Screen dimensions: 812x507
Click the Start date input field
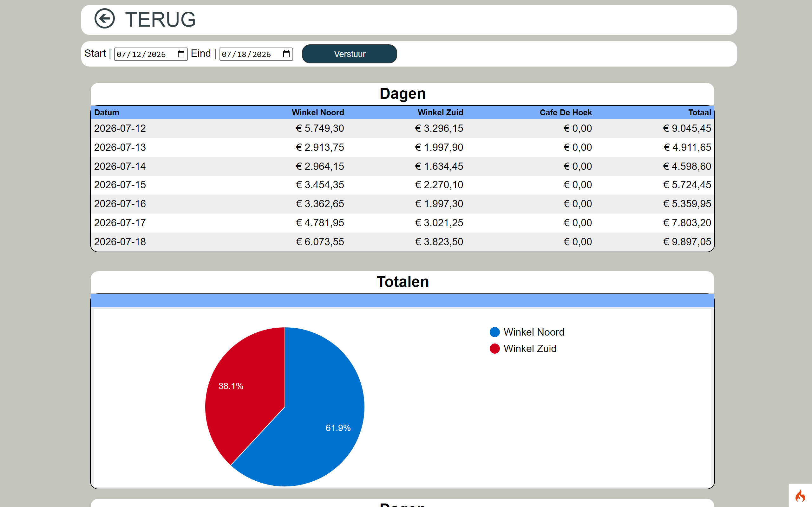151,54
